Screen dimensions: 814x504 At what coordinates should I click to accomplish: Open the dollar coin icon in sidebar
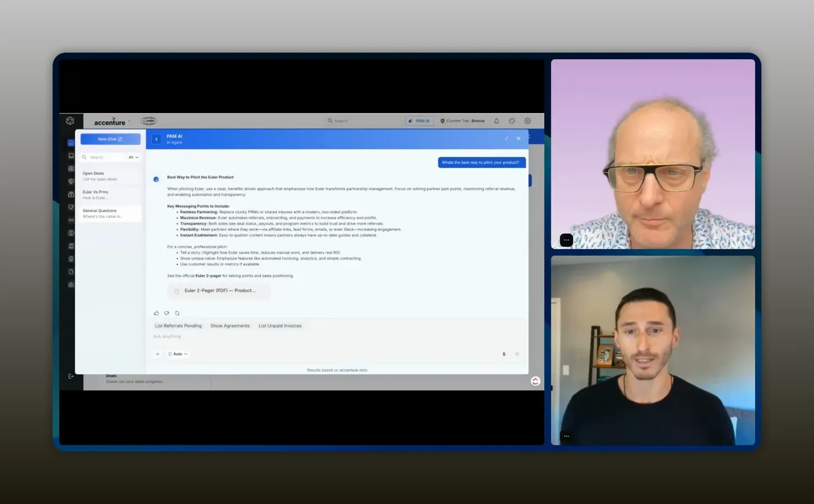[71, 233]
